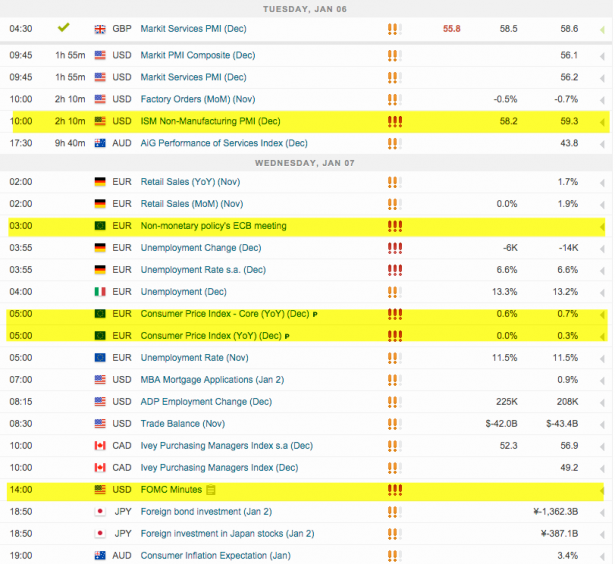Click US flag on Trade Balance (Nov) row
The height and width of the screenshot is (564, 615).
100,424
